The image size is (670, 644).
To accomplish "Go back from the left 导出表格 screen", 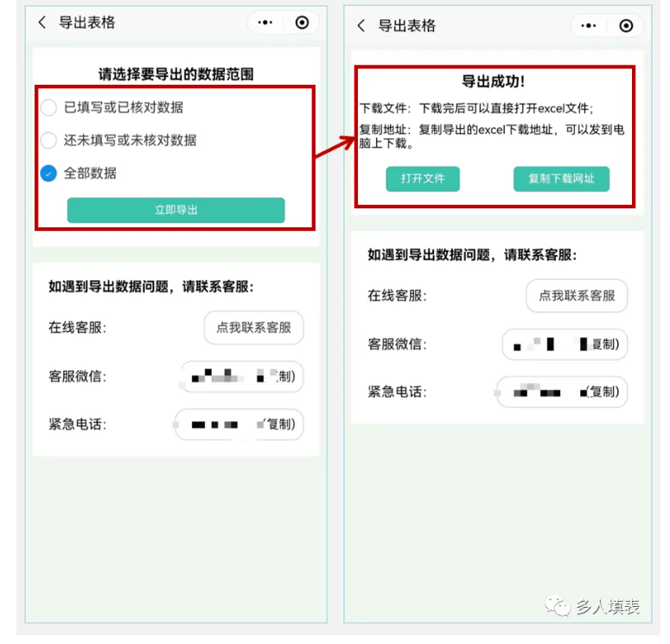I will click(41, 22).
